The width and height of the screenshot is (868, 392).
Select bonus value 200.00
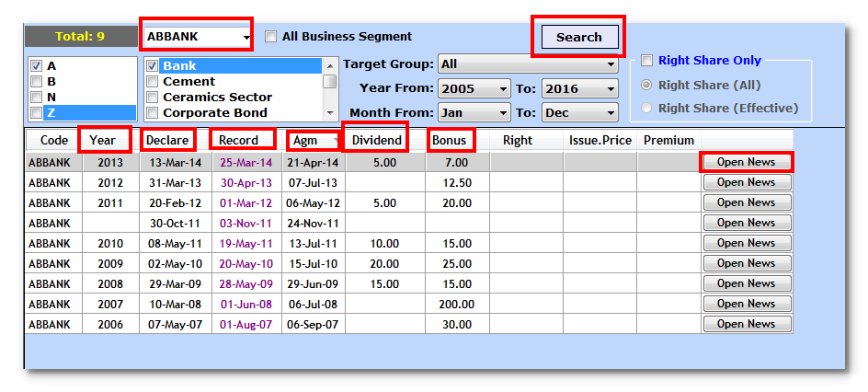point(457,304)
